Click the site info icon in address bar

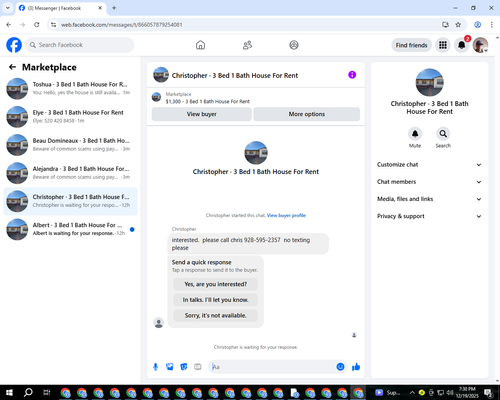[53, 25]
